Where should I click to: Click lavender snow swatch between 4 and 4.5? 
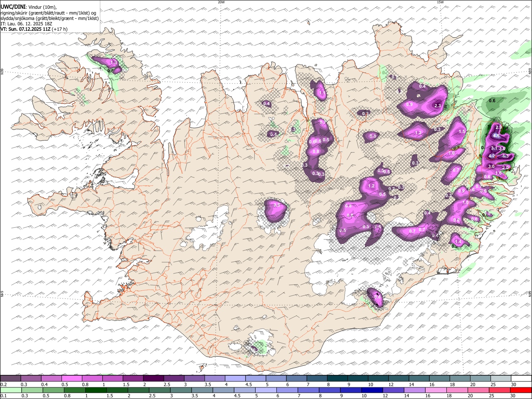pyautogui.click(x=235, y=378)
